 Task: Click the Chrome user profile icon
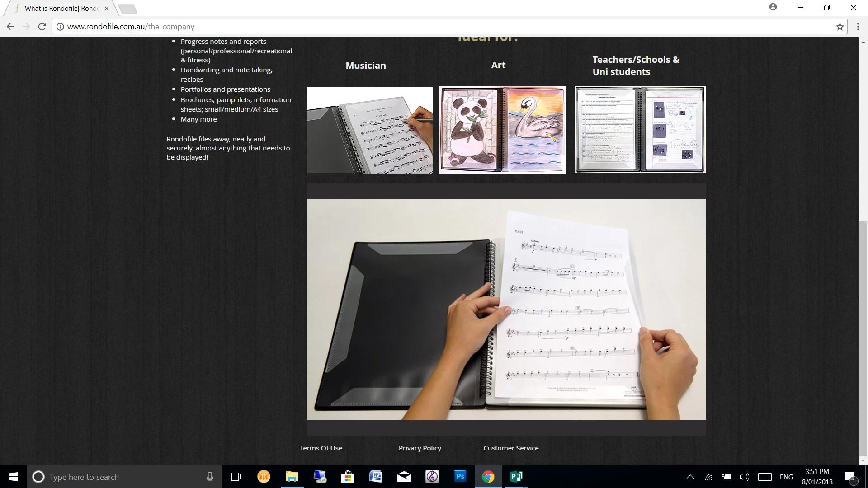(773, 7)
